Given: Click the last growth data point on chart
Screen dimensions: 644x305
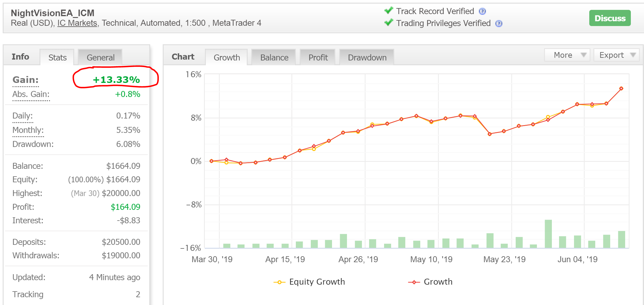Looking at the screenshot, I should click(621, 89).
